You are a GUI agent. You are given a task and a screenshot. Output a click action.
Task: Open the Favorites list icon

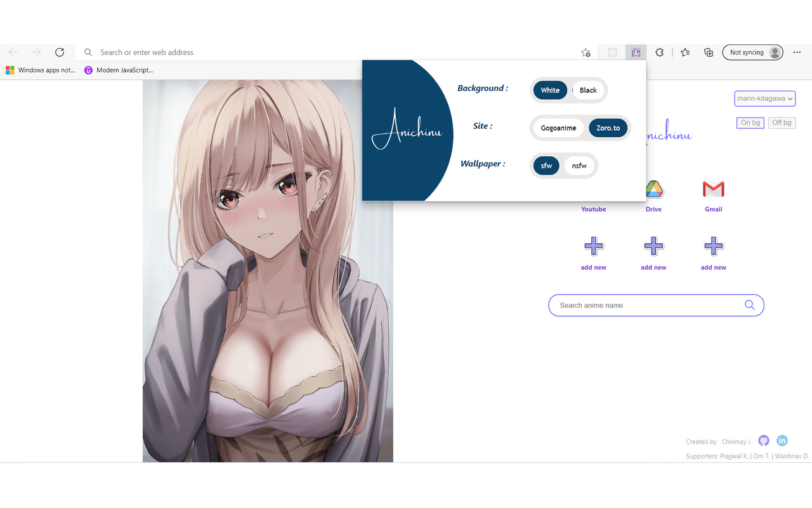[685, 53]
